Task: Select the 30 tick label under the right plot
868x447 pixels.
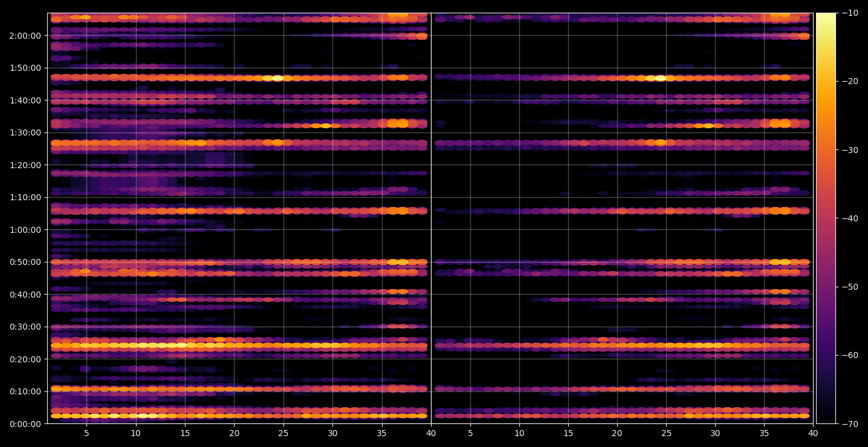Action: [x=715, y=434]
